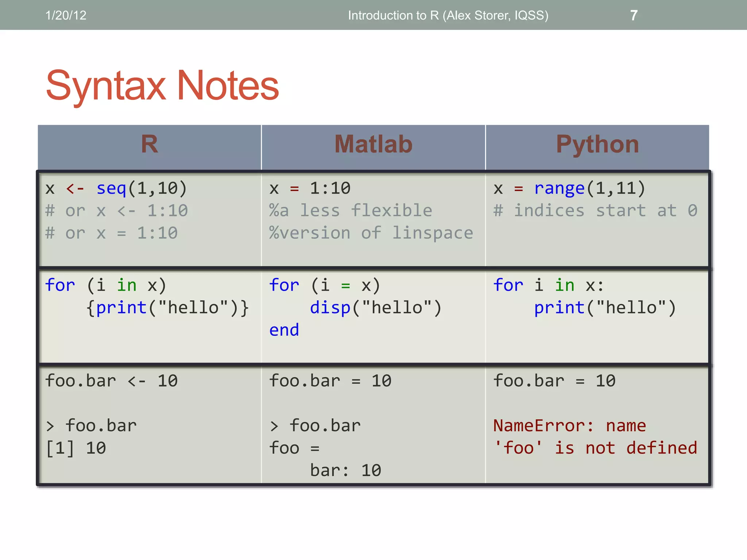
Task: Click the Matlab 'end' keyword
Action: click(284, 330)
